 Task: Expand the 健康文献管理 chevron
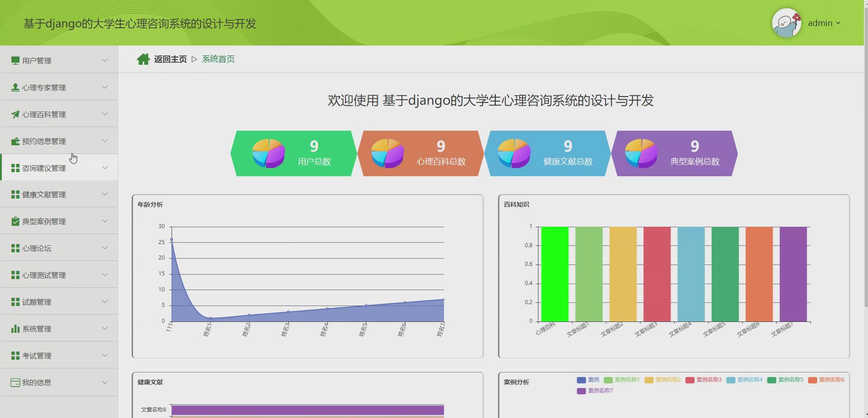105,194
